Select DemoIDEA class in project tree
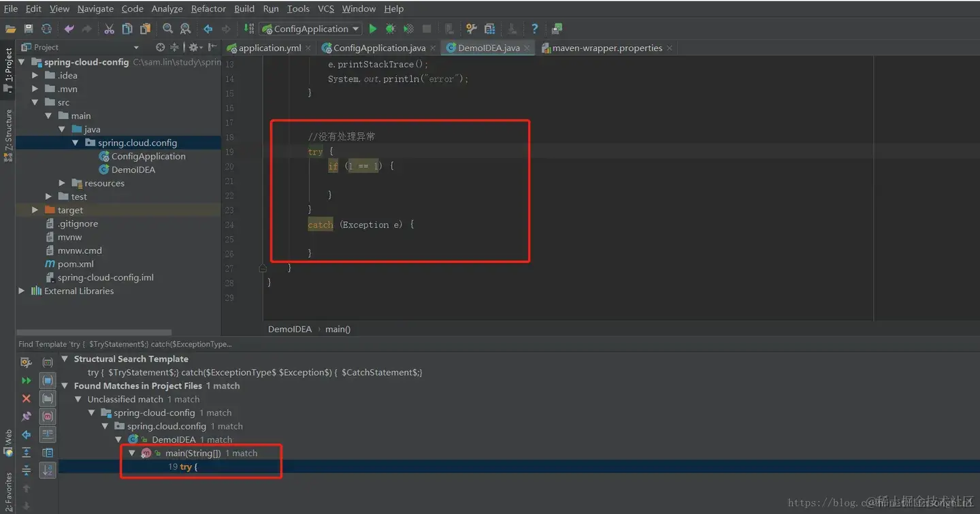The image size is (980, 514). click(x=133, y=170)
